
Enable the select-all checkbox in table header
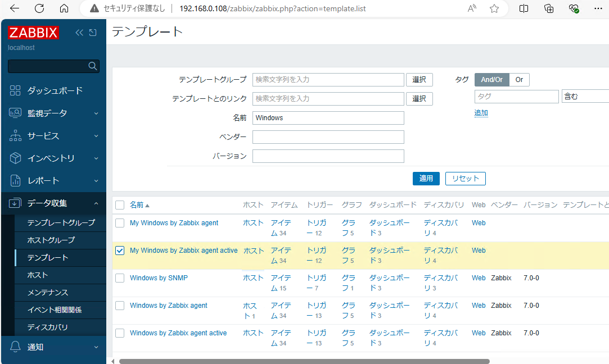pyautogui.click(x=120, y=204)
